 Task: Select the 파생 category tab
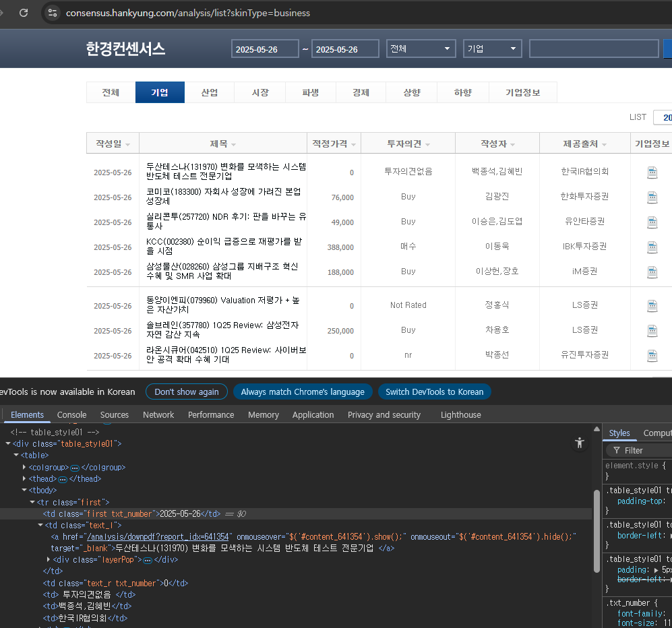click(310, 92)
